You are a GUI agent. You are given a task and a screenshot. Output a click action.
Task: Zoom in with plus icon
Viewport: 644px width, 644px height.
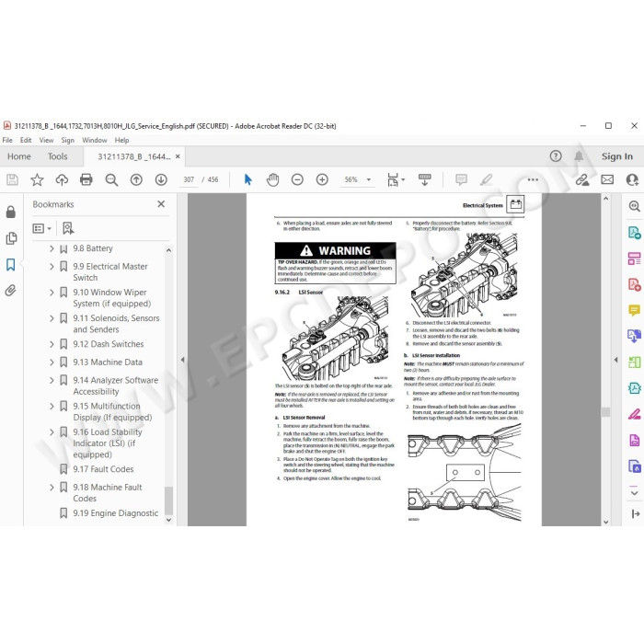(322, 179)
